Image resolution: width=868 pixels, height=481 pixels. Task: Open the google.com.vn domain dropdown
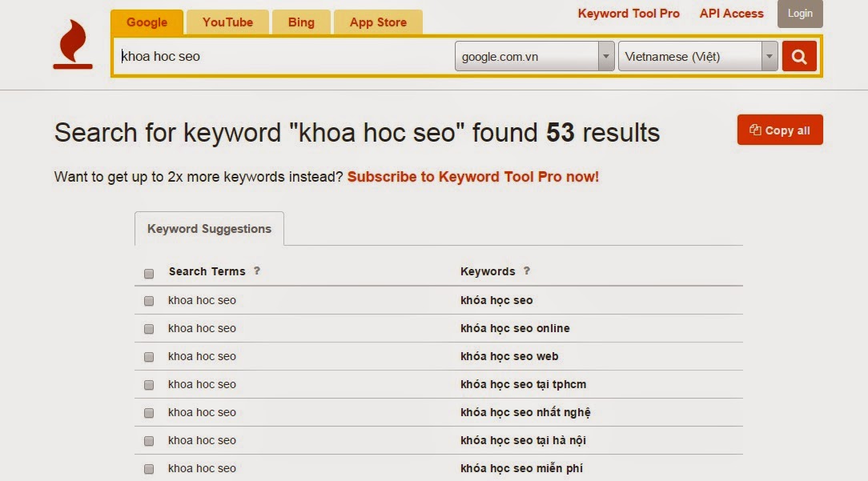tap(534, 57)
